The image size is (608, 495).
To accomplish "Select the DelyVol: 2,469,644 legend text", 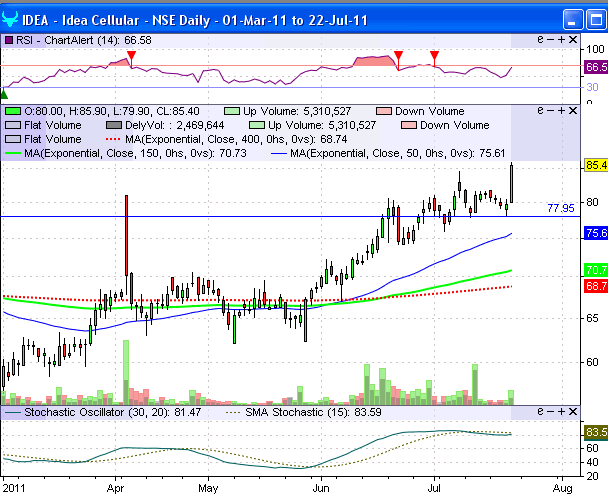I will coord(174,125).
